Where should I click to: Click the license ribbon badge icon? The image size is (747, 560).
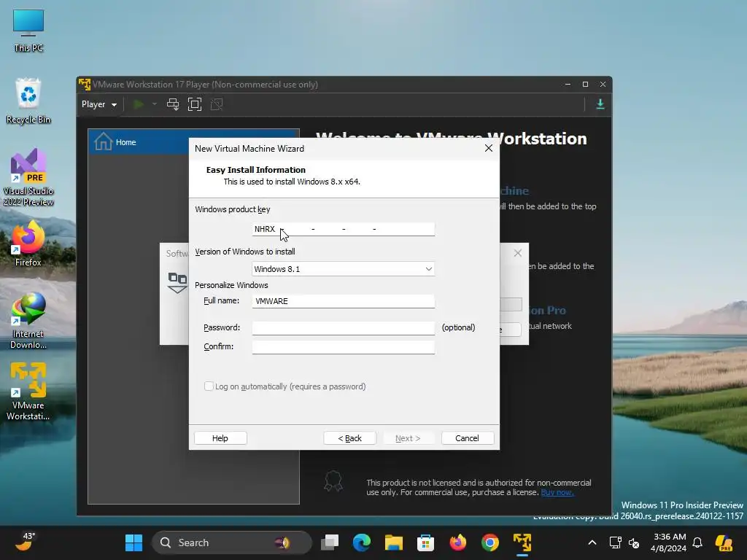click(x=333, y=481)
